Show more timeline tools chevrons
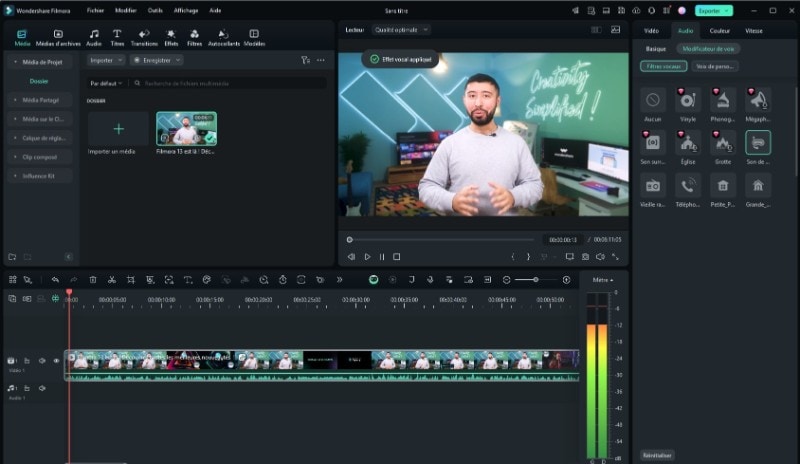 tap(339, 280)
